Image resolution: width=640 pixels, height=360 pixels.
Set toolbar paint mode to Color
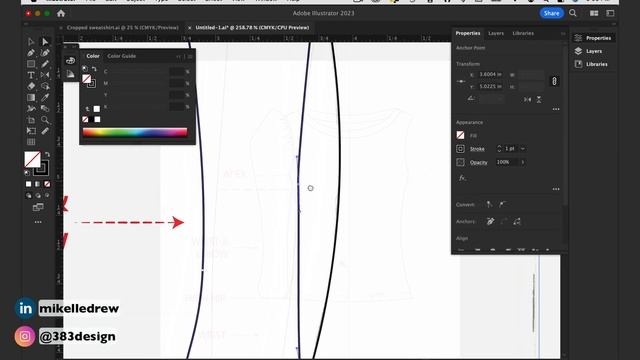click(x=28, y=184)
